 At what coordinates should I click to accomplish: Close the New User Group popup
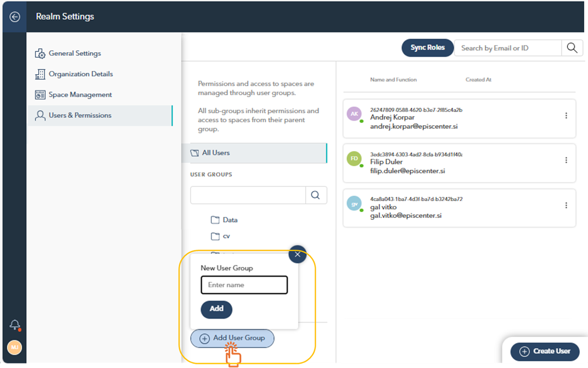297,254
